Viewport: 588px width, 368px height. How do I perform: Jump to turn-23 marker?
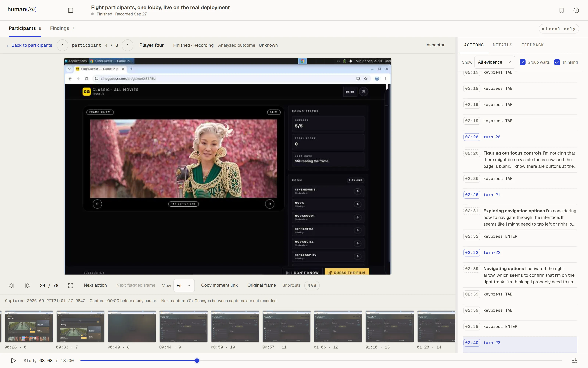520,343
